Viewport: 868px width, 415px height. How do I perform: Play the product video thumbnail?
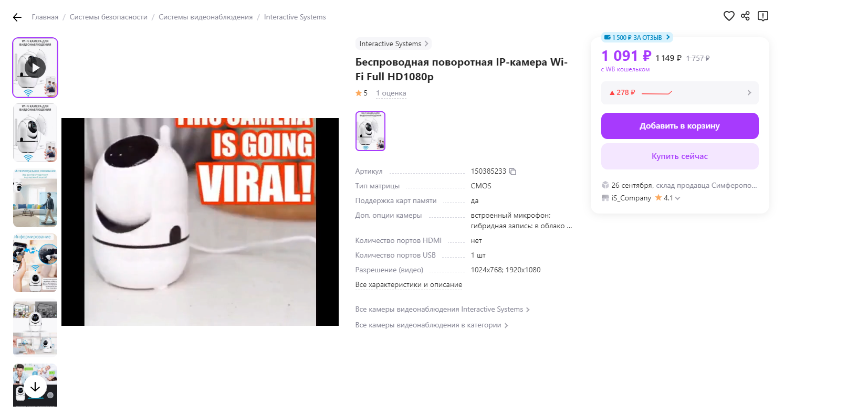click(35, 68)
